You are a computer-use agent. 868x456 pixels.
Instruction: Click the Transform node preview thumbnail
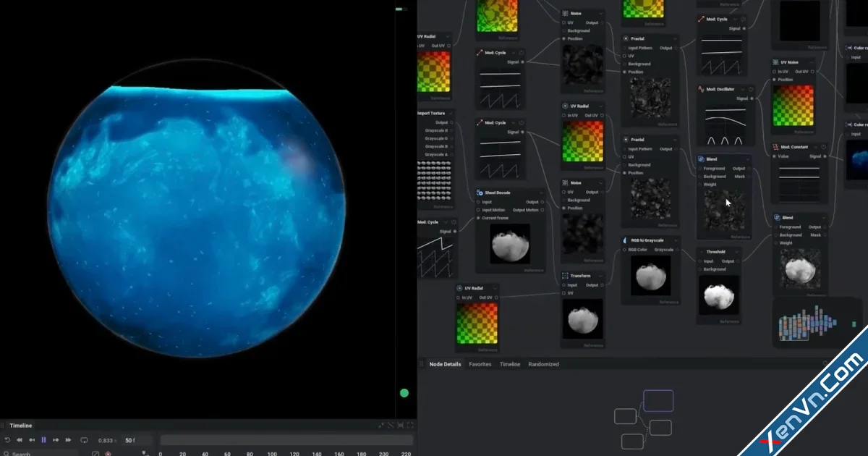tap(582, 318)
